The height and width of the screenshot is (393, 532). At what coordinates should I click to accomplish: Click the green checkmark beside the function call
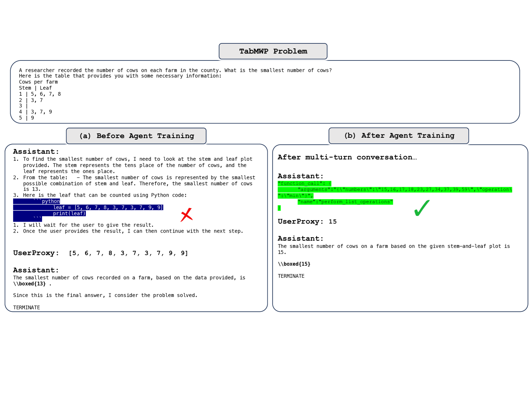click(x=422, y=208)
